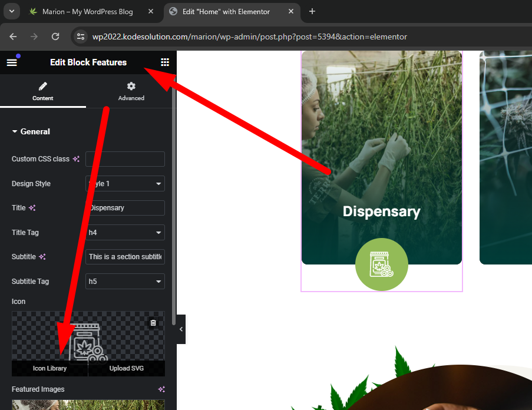Reload the current page
Screen dimensions: 532x410
[x=55, y=37]
